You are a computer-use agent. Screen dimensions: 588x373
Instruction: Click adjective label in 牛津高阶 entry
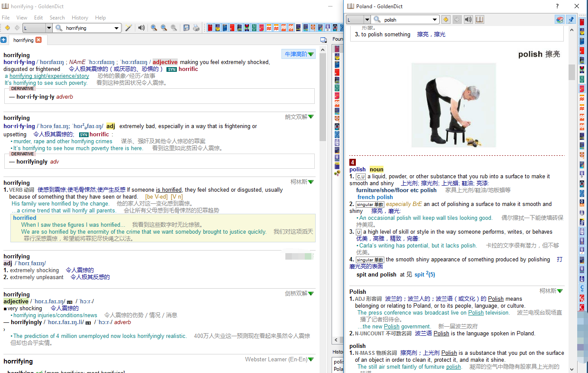click(165, 62)
